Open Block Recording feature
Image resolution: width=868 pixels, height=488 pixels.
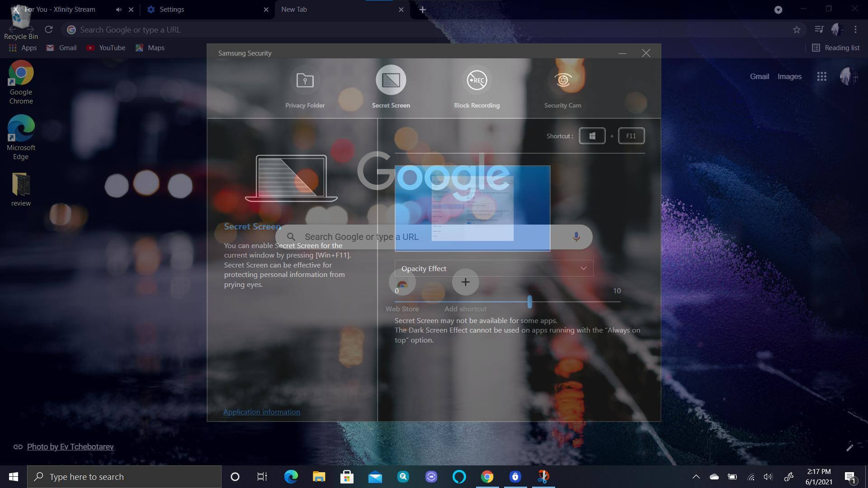pyautogui.click(x=476, y=80)
